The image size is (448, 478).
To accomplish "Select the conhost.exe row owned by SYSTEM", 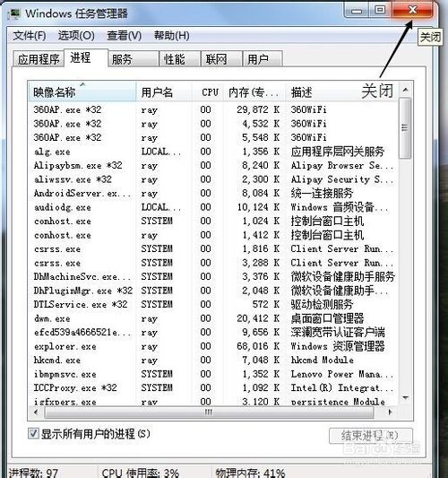I will point(213,221).
